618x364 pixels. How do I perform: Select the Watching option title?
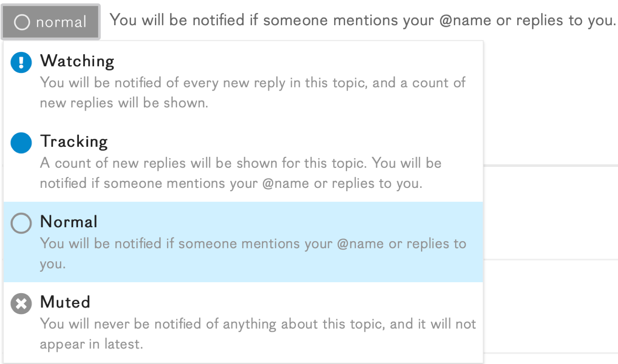77,61
